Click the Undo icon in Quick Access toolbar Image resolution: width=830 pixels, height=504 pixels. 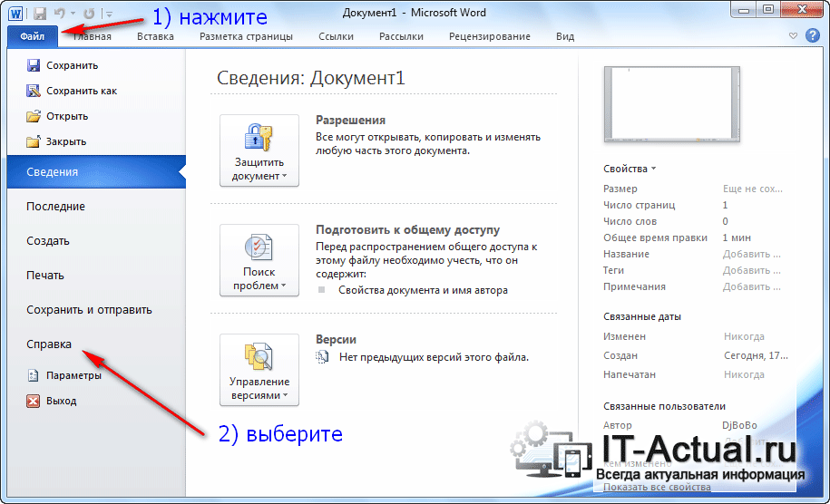click(60, 14)
